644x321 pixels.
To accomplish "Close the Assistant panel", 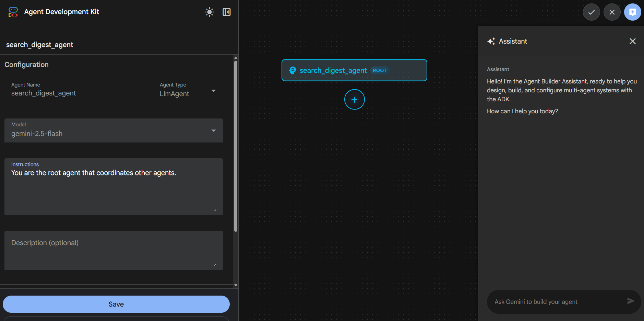I will click(632, 41).
